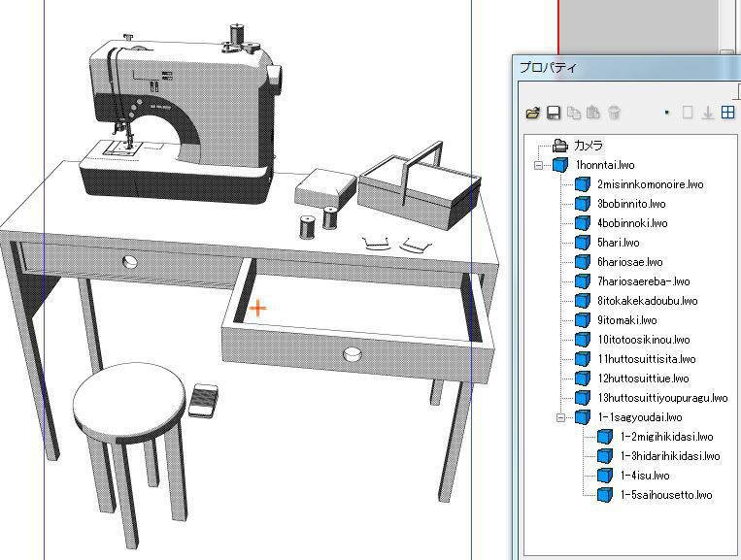Click the blue four-pane grid icon
This screenshot has width=741, height=560.
click(x=727, y=113)
